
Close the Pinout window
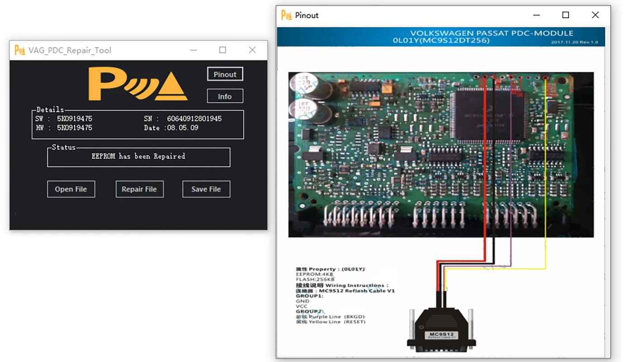tap(595, 15)
